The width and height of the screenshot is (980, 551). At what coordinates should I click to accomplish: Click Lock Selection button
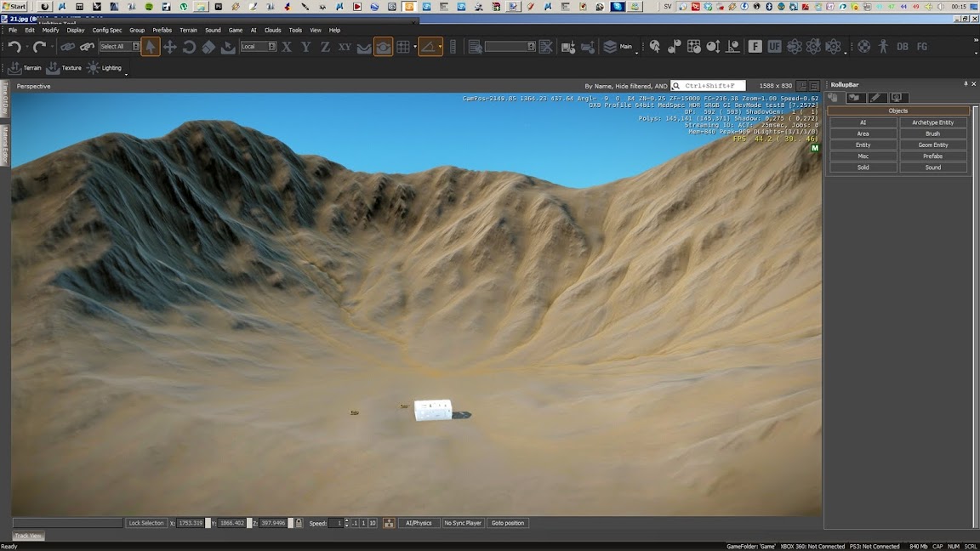click(x=145, y=523)
